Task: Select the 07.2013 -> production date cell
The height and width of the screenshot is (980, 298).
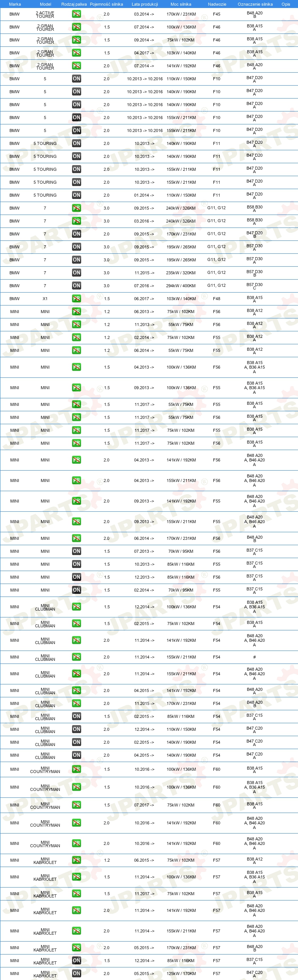Action: pyautogui.click(x=144, y=551)
